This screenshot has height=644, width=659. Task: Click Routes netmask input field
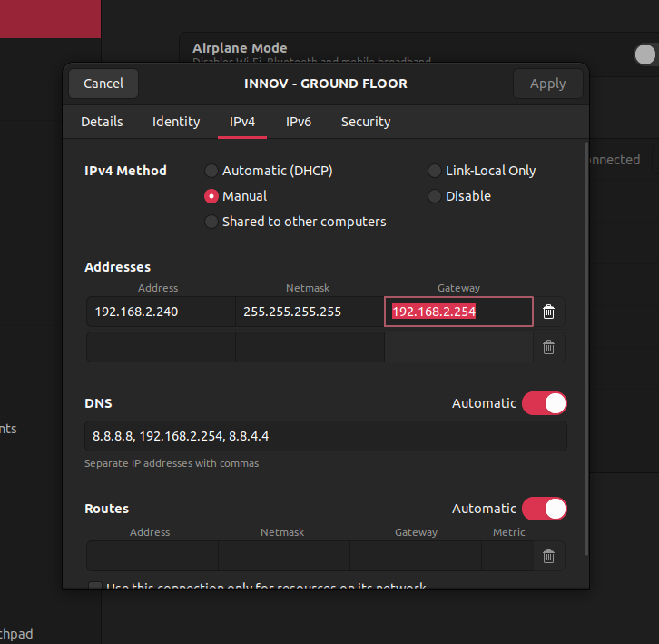coord(284,556)
